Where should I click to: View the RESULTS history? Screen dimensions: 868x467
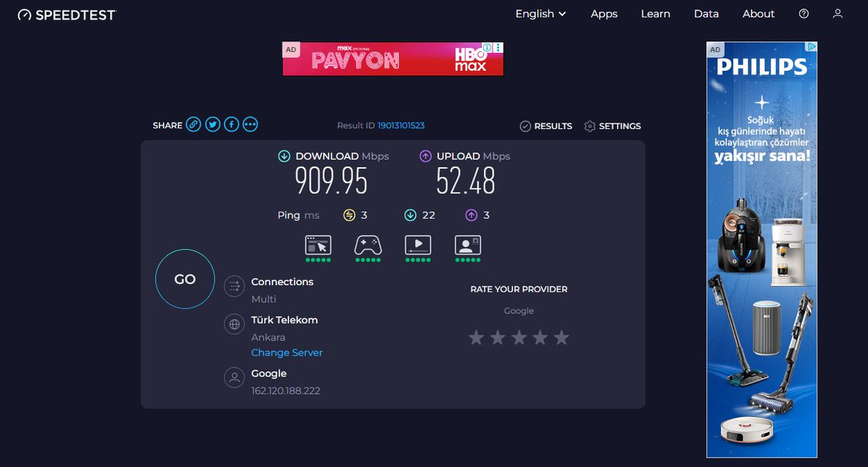(x=546, y=126)
